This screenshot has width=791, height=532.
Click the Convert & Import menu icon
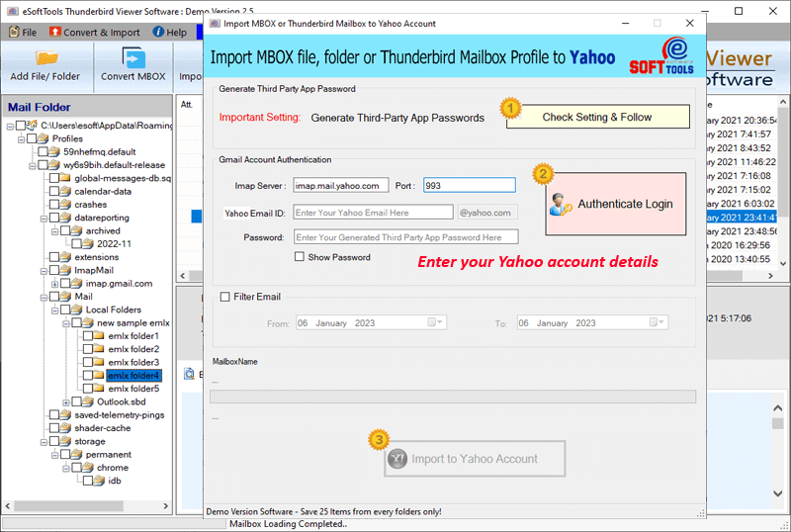coord(55,32)
